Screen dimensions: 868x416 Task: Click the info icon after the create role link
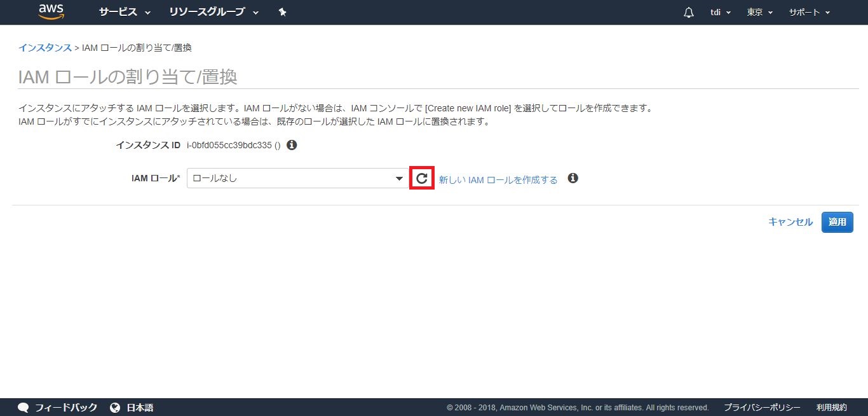point(573,178)
